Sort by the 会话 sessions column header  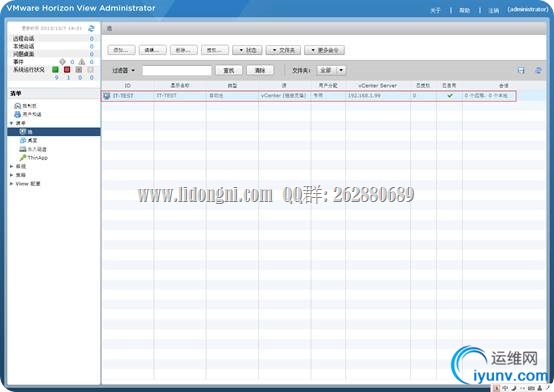click(x=504, y=86)
